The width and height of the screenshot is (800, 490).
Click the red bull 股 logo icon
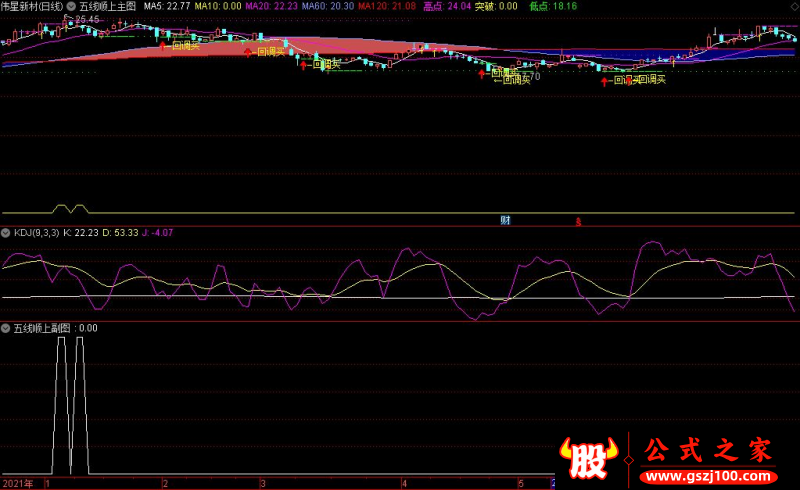pos(588,457)
